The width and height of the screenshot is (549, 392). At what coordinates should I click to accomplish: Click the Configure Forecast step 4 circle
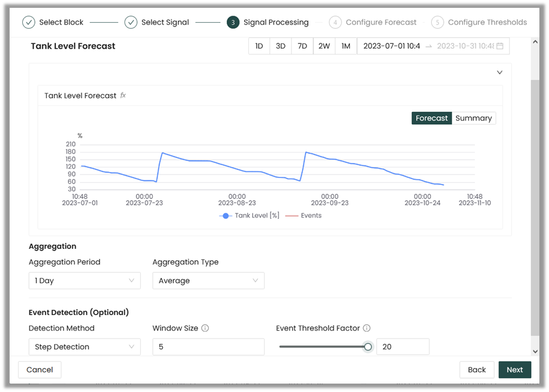336,22
